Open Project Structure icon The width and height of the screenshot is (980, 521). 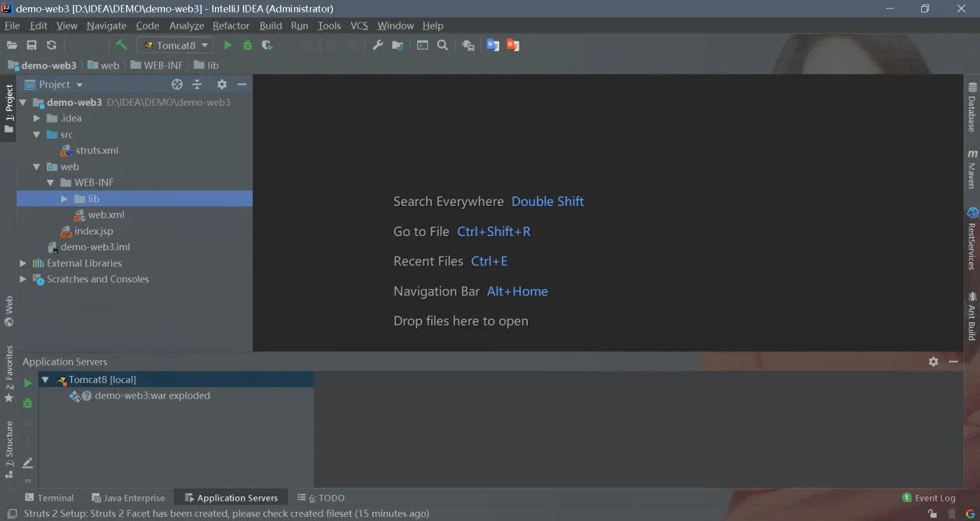tap(398, 45)
